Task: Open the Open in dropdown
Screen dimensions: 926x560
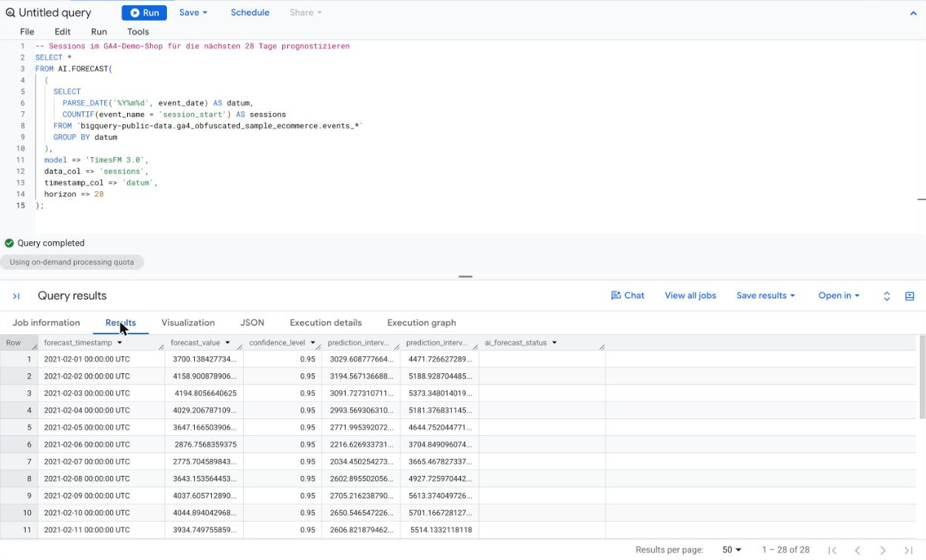Action: 839,295
